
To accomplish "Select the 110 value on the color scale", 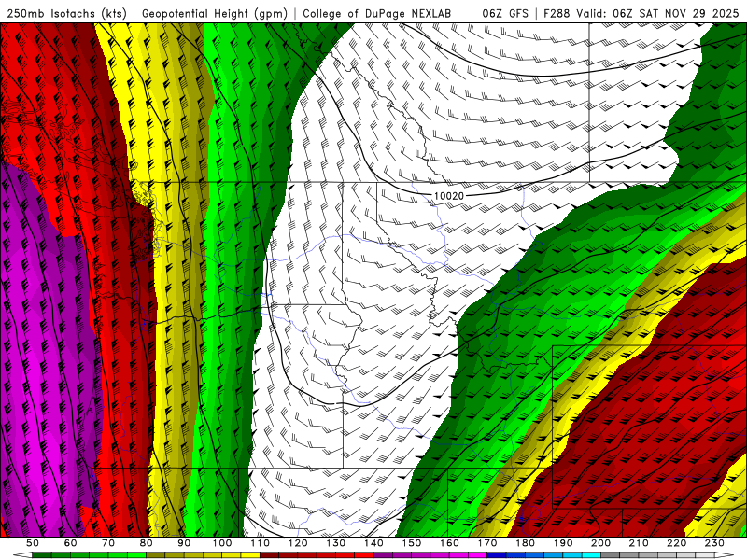I will tap(261, 543).
